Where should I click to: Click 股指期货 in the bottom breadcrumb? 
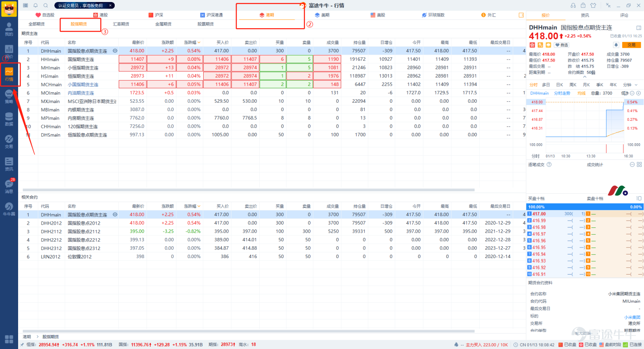[51, 337]
